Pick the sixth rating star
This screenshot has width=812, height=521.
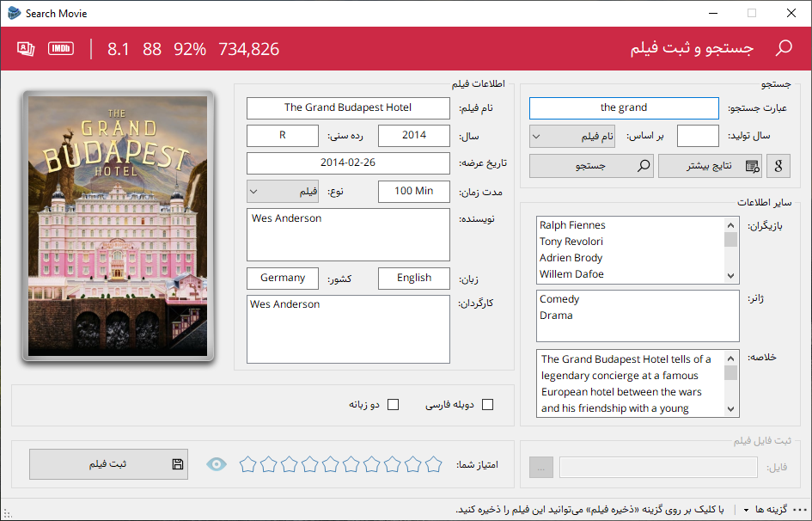[351, 464]
